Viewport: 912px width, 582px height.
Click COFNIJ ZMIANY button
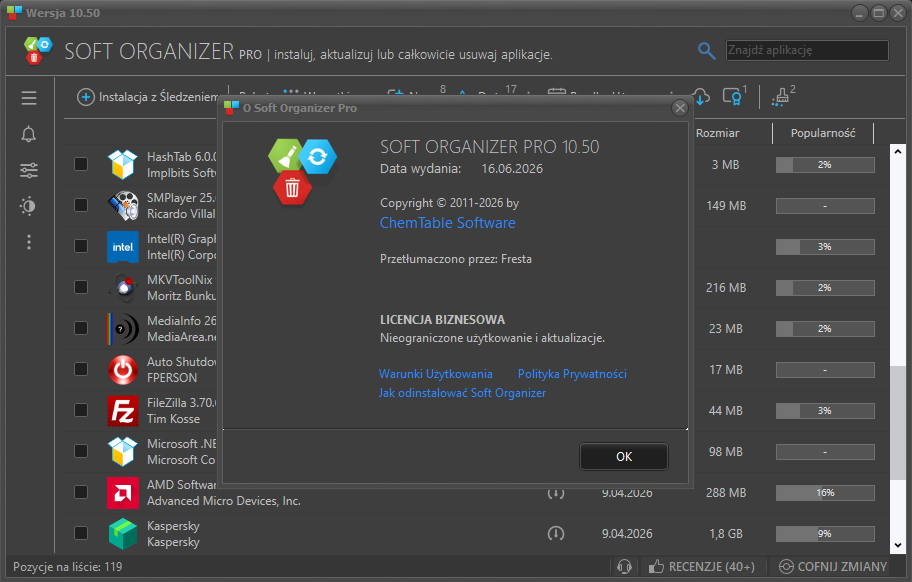click(x=833, y=566)
